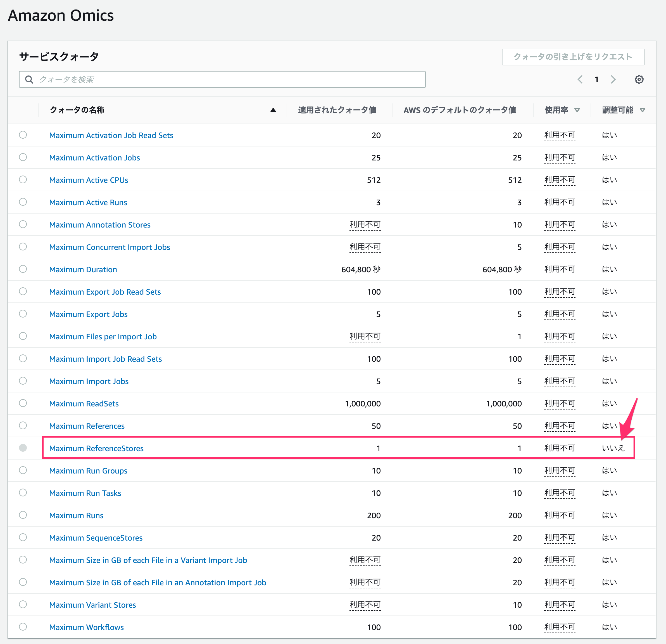
Task: Open the 使用率 column filter dropdown
Action: [x=577, y=110]
